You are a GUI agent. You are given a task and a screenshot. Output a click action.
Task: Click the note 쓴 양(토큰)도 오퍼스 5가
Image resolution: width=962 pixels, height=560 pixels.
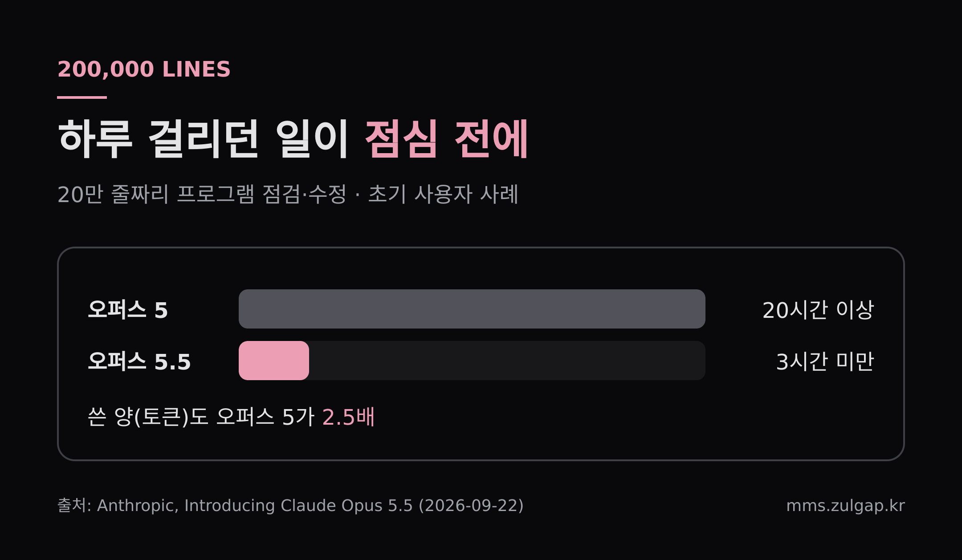(x=201, y=417)
